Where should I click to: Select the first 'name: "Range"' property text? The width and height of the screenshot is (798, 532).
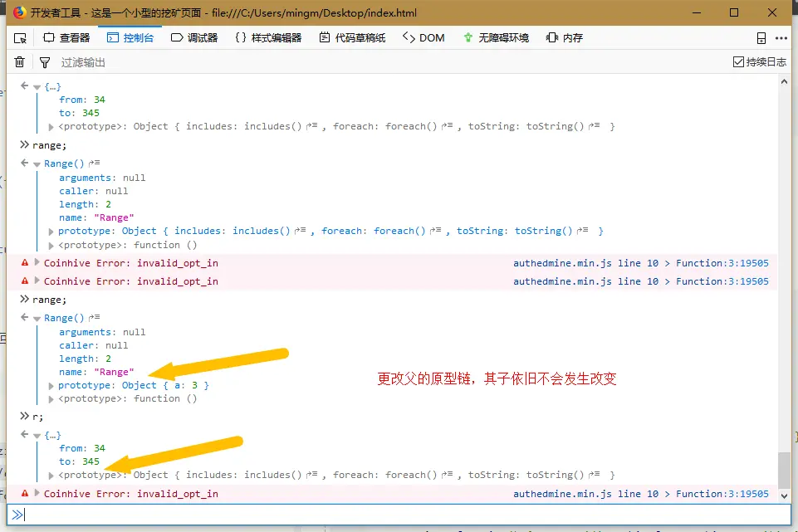click(96, 217)
